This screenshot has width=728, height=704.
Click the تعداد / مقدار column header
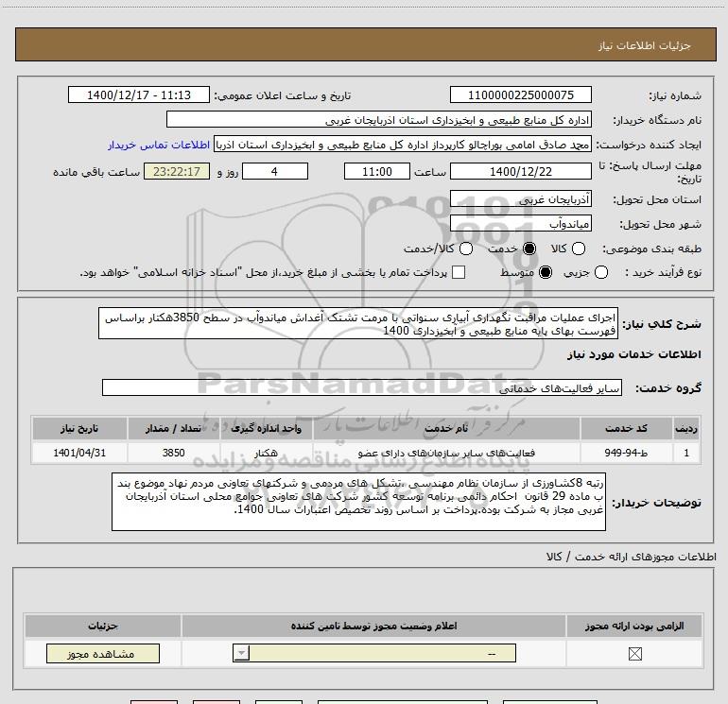(173, 428)
